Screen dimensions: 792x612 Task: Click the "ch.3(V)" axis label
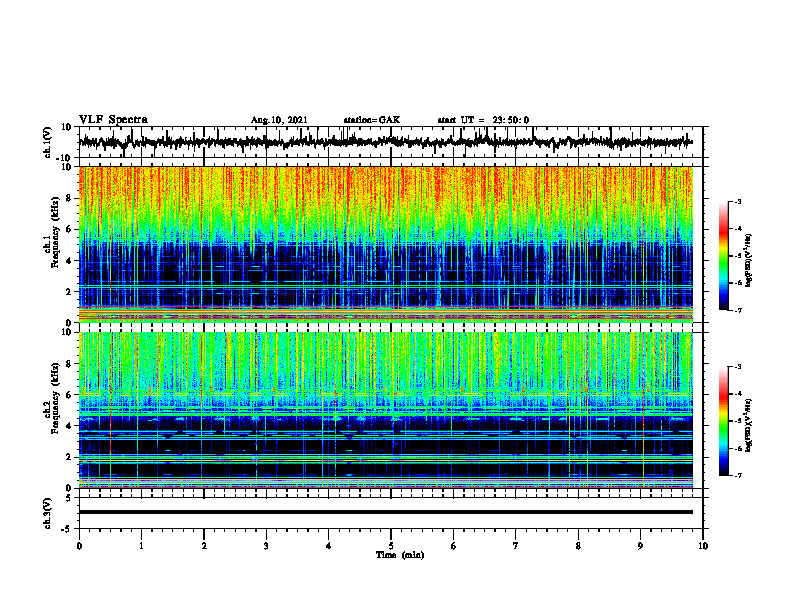(48, 513)
